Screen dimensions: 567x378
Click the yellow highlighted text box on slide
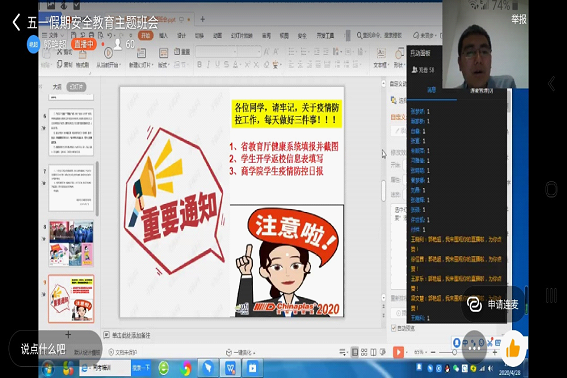click(x=287, y=114)
